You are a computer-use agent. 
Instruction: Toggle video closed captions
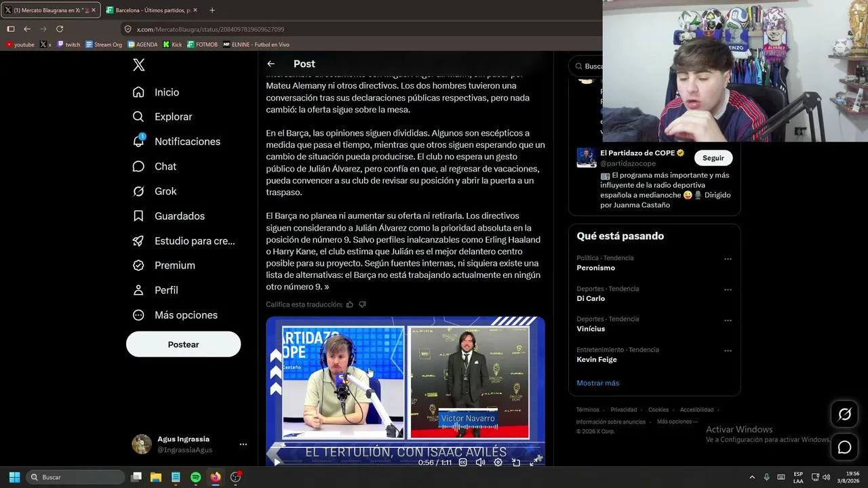pos(462,462)
